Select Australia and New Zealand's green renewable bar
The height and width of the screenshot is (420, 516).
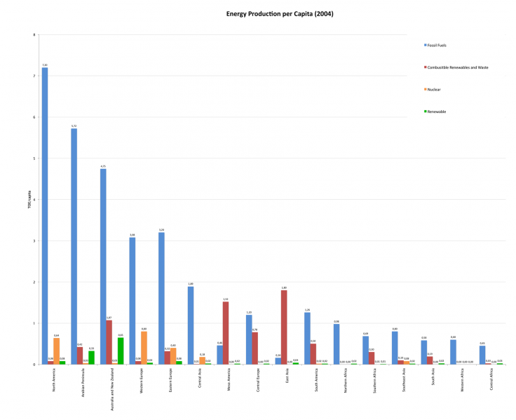tap(121, 351)
